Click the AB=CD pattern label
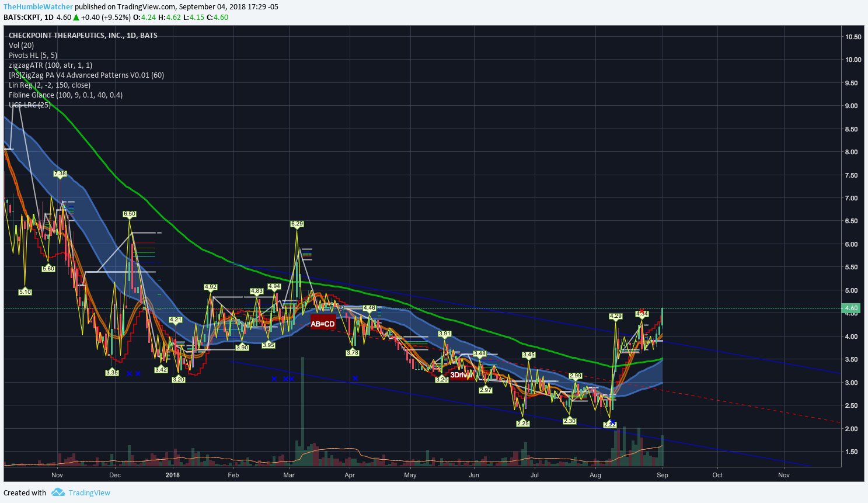Image resolution: width=868 pixels, height=503 pixels. coord(323,324)
